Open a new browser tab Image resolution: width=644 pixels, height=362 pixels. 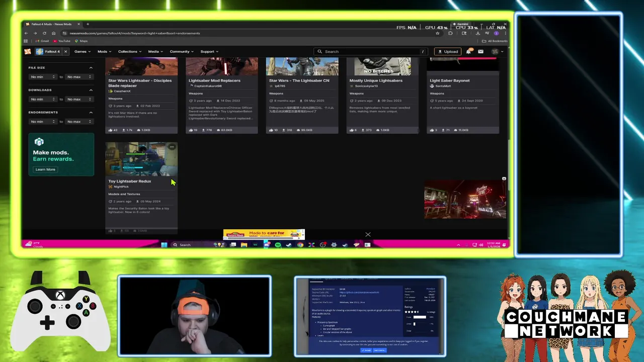[x=88, y=24]
